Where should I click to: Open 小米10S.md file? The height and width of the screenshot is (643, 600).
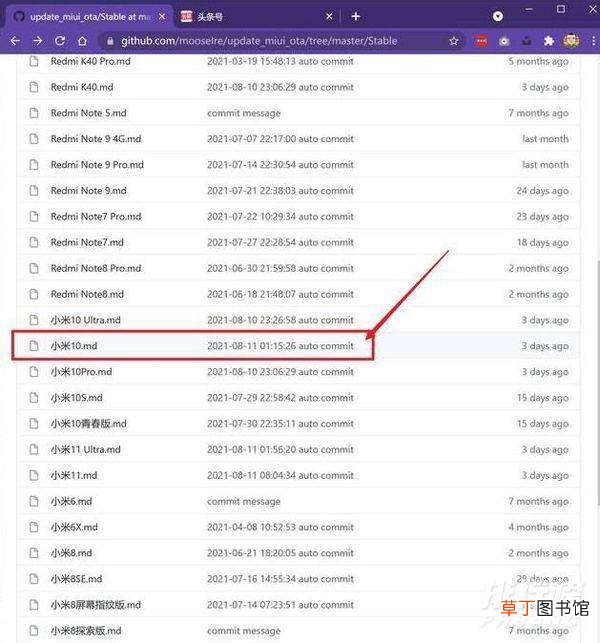pos(77,398)
